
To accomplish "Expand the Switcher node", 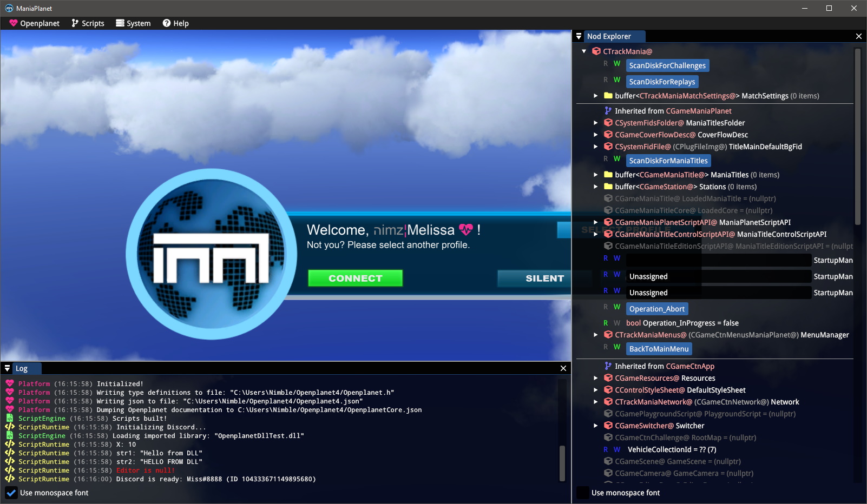I will 595,426.
